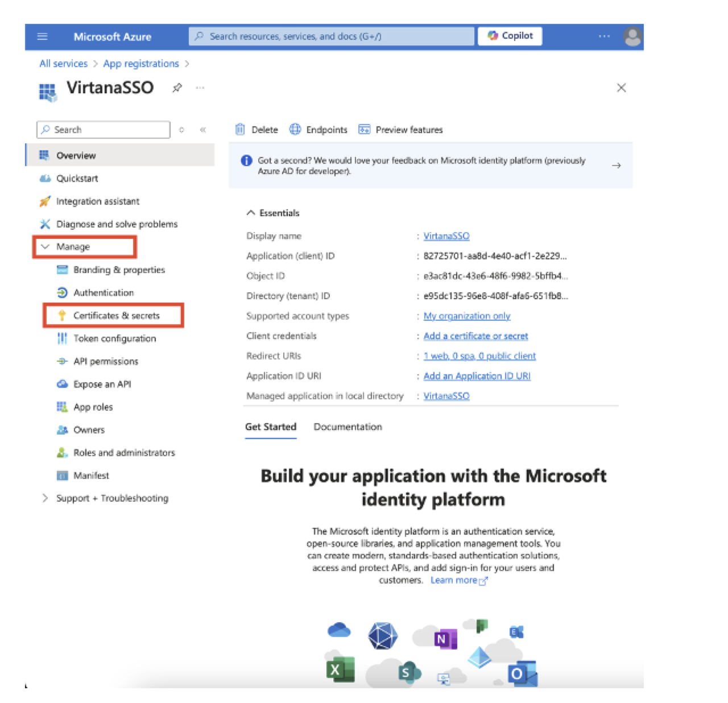
Task: Open Owners page
Action: point(89,429)
